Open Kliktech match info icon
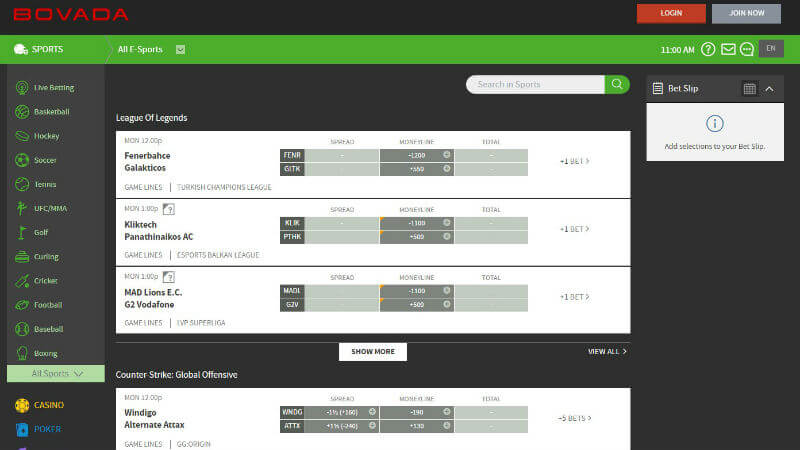The width and height of the screenshot is (800, 450). click(169, 209)
